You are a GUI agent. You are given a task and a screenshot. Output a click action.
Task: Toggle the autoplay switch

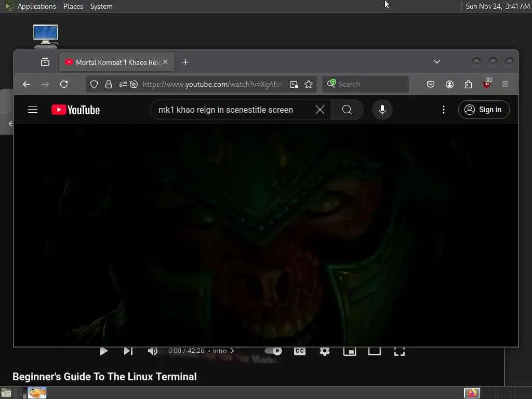click(x=273, y=351)
